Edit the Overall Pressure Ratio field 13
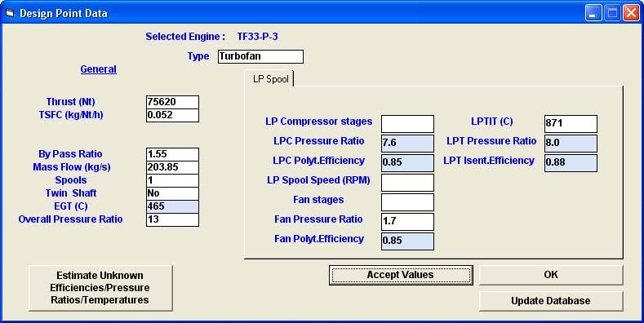Image resolution: width=644 pixels, height=323 pixels. (172, 219)
